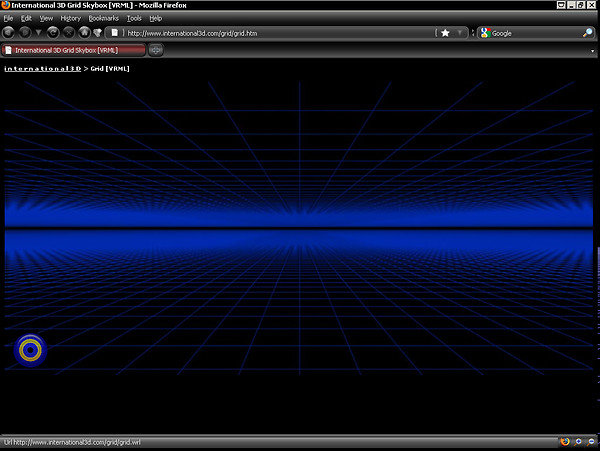Open the Tools menu
The height and width of the screenshot is (451, 600).
(x=134, y=18)
